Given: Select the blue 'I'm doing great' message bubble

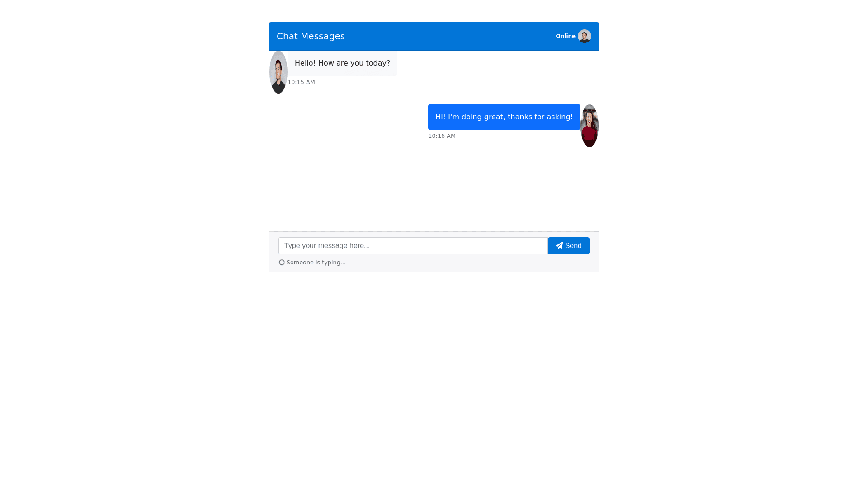Looking at the screenshot, I should click(x=504, y=117).
